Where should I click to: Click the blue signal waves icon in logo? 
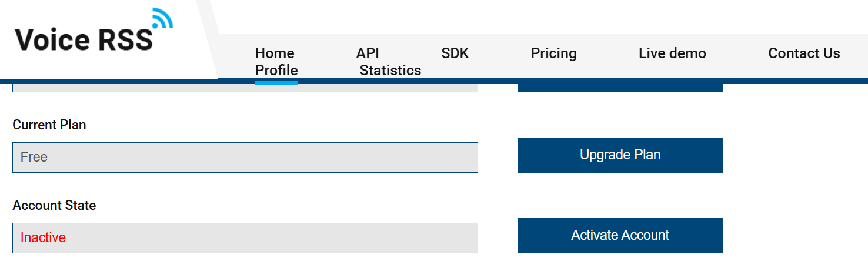coord(163,18)
